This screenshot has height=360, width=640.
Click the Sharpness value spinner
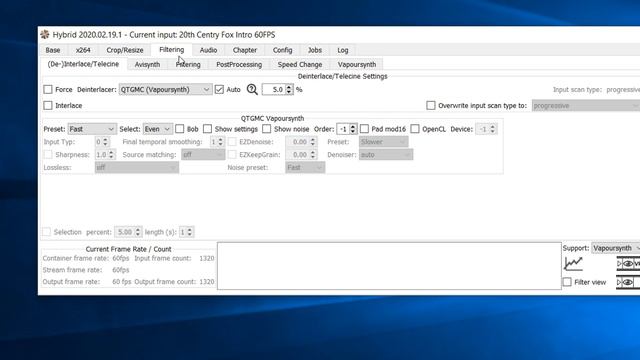pyautogui.click(x=105, y=155)
